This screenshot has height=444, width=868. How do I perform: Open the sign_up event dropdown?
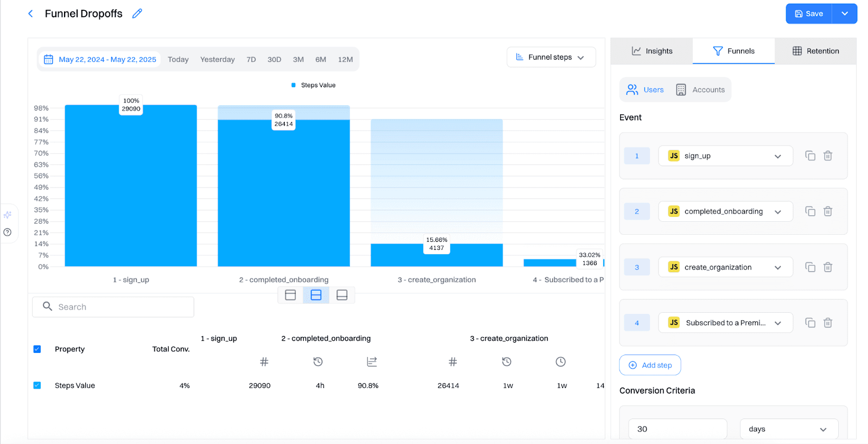tap(725, 156)
